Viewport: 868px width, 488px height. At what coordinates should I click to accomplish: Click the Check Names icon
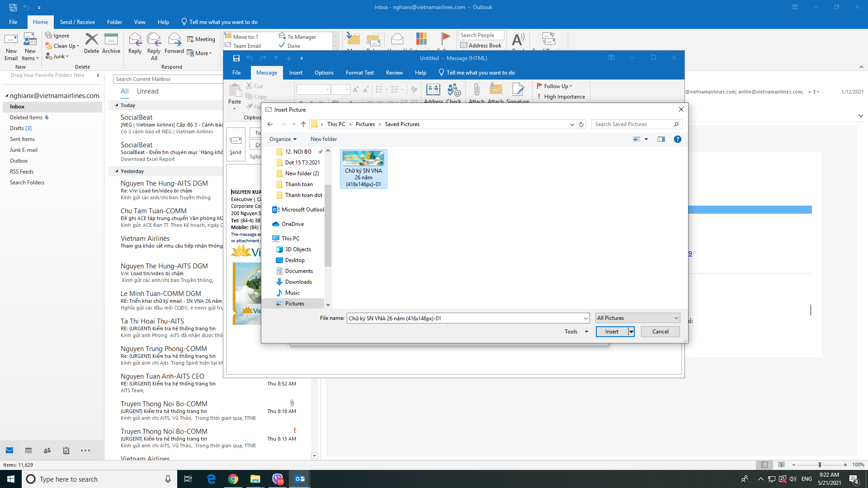pos(454,93)
